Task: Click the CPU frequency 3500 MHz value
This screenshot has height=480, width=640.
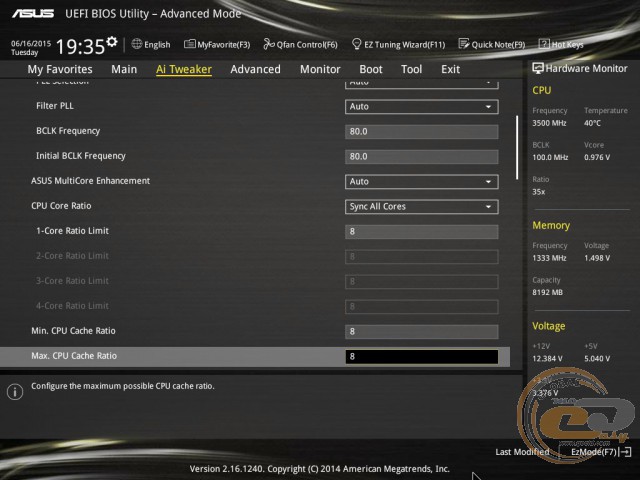Action: click(x=549, y=123)
